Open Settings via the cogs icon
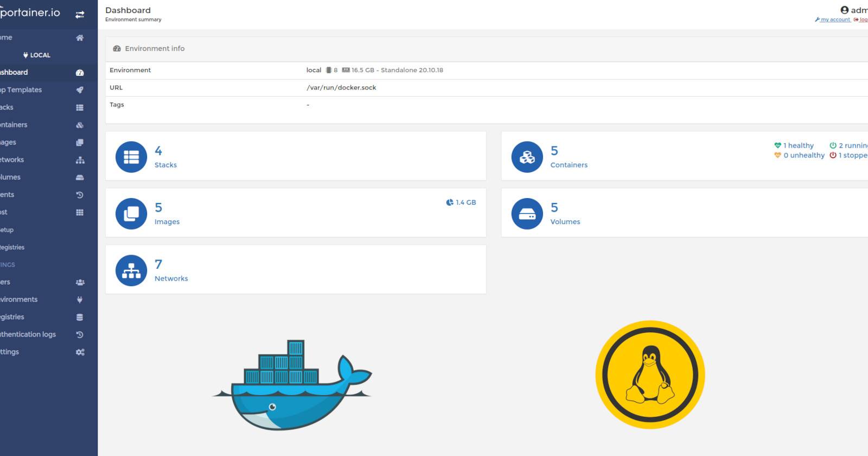The image size is (868, 456). click(80, 352)
